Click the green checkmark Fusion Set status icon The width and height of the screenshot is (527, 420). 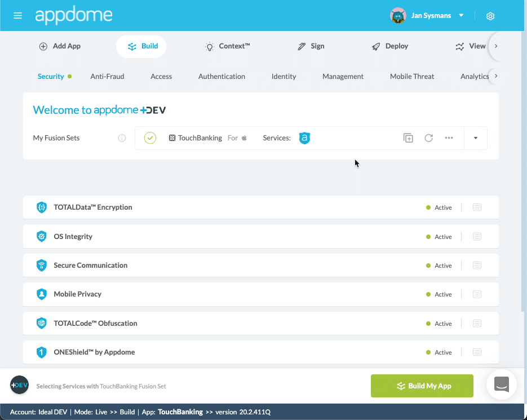150,138
